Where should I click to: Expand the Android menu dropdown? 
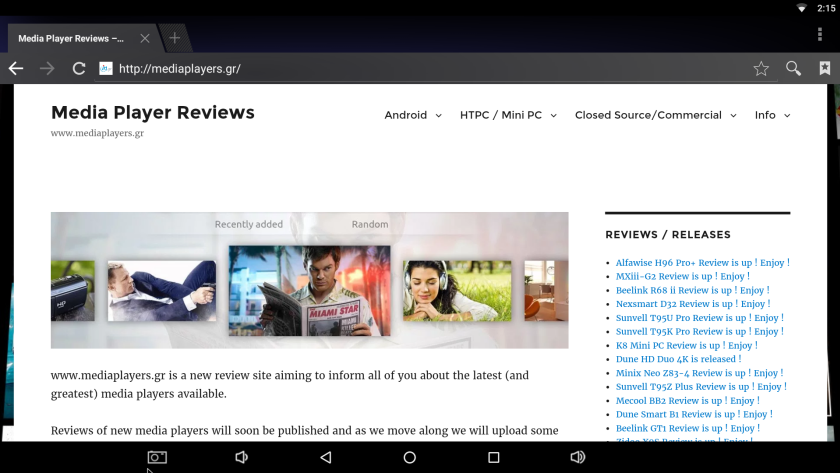[x=439, y=116]
